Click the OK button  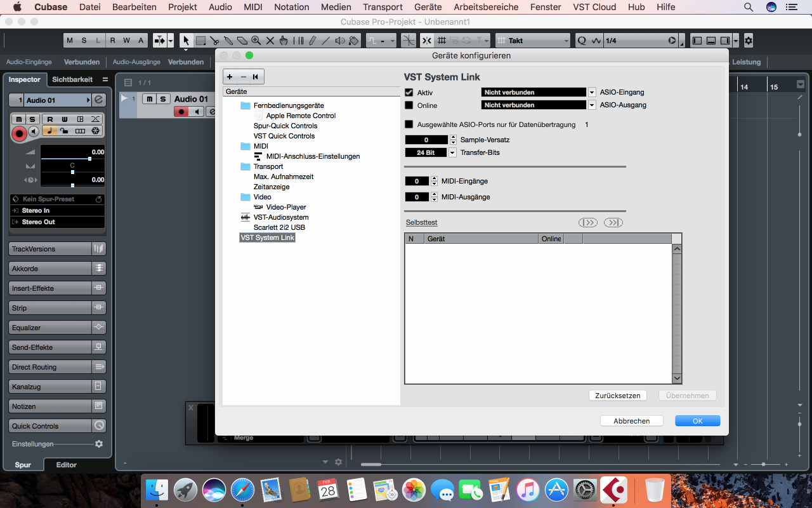pos(698,421)
